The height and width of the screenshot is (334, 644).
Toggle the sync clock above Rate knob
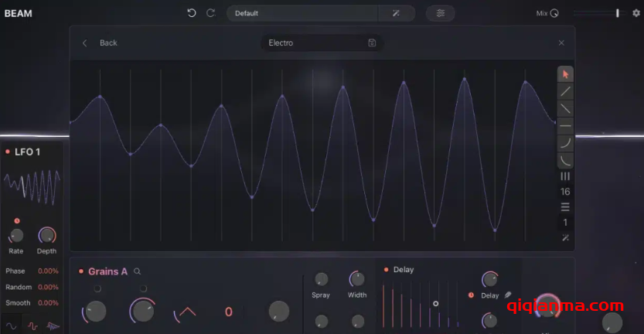[17, 221]
